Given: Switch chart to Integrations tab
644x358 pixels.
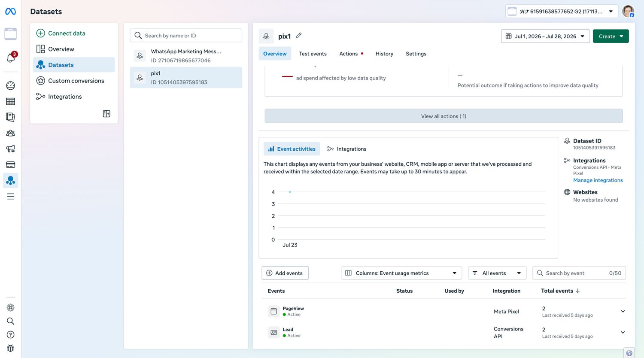Looking at the screenshot, I should pyautogui.click(x=346, y=149).
